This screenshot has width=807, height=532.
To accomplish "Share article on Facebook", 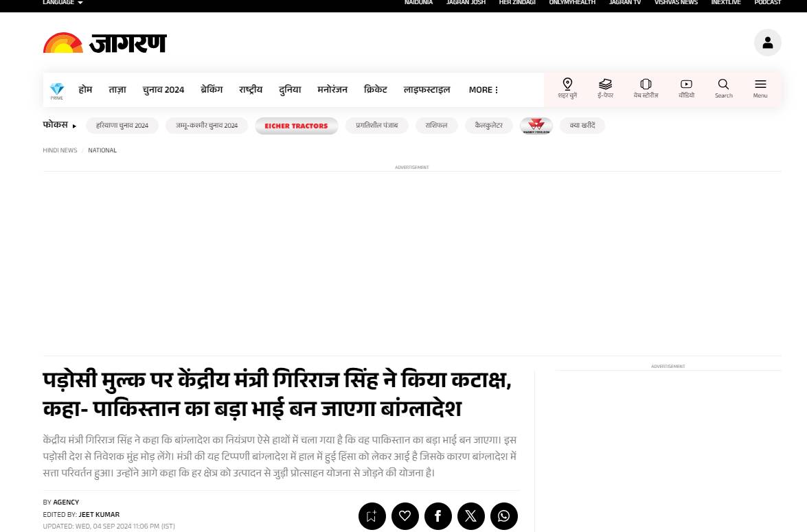I will point(438,516).
